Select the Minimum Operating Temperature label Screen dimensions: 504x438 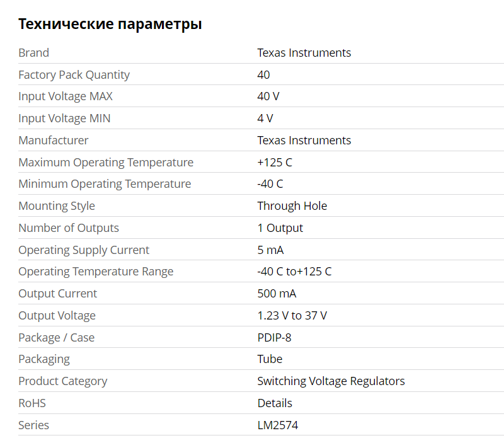point(105,184)
